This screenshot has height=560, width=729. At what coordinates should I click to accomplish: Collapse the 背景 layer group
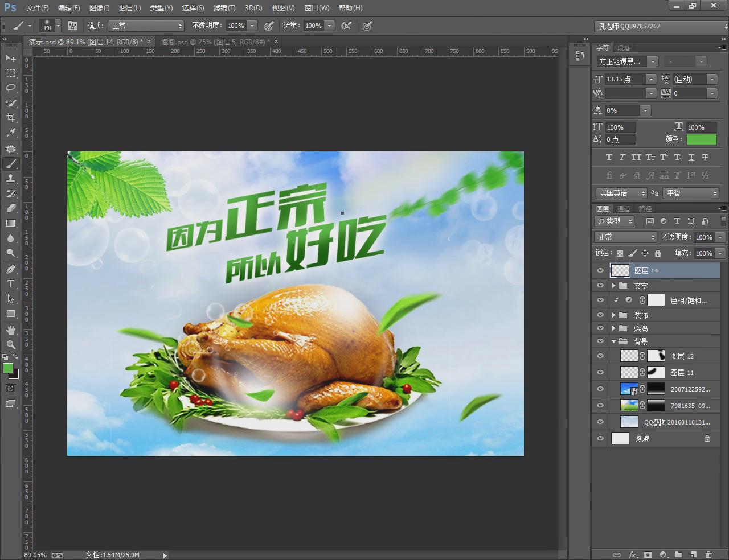[x=613, y=341]
